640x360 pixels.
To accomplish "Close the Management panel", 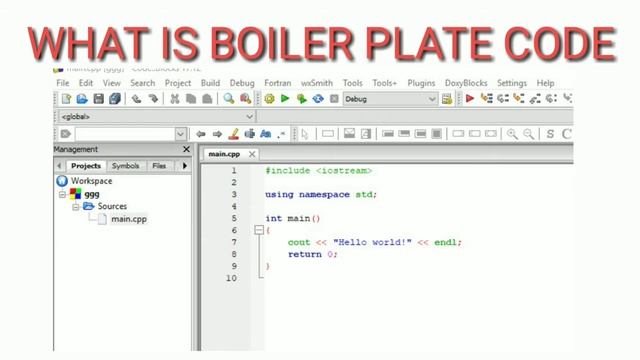I will 186,149.
